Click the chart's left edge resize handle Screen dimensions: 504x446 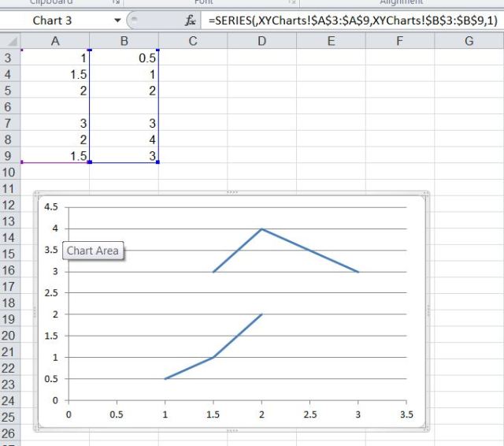click(35, 311)
